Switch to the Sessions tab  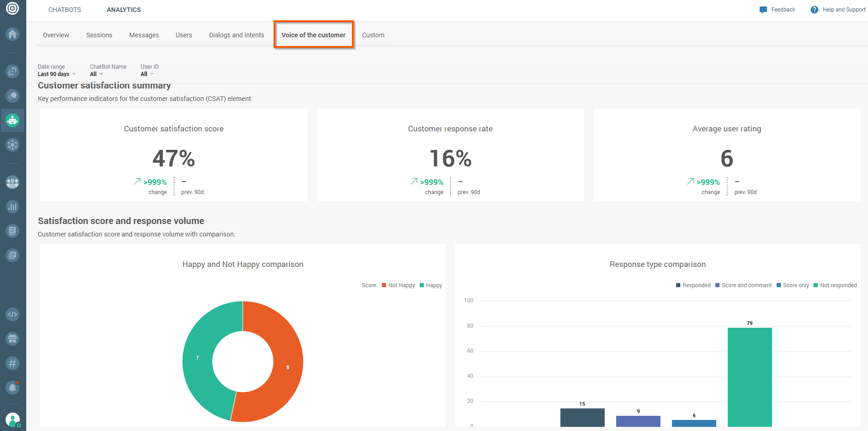pyautogui.click(x=99, y=35)
